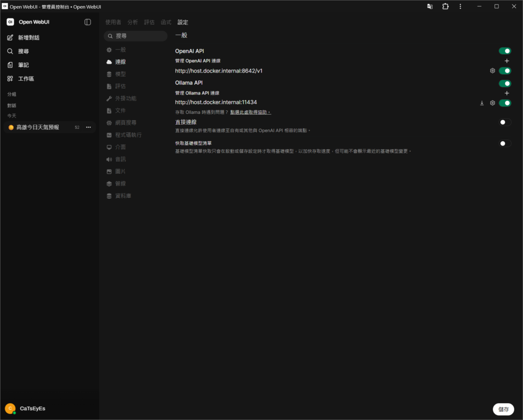Disable the OpenAI API main toggle
This screenshot has width=523, height=420.
point(505,51)
